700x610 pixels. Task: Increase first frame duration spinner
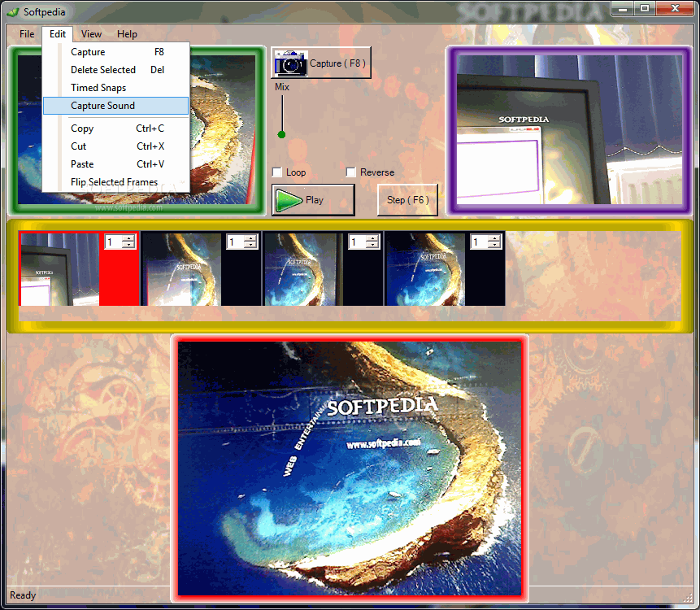tap(129, 239)
